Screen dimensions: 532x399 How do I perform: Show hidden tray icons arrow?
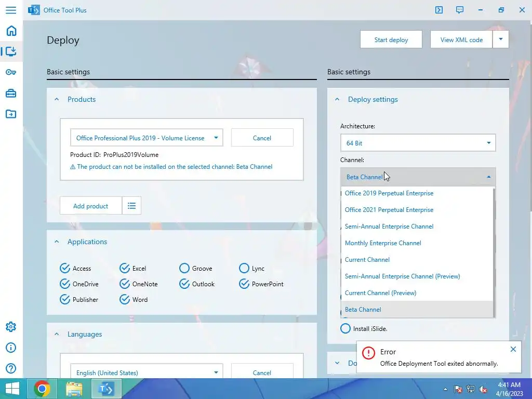(445, 389)
